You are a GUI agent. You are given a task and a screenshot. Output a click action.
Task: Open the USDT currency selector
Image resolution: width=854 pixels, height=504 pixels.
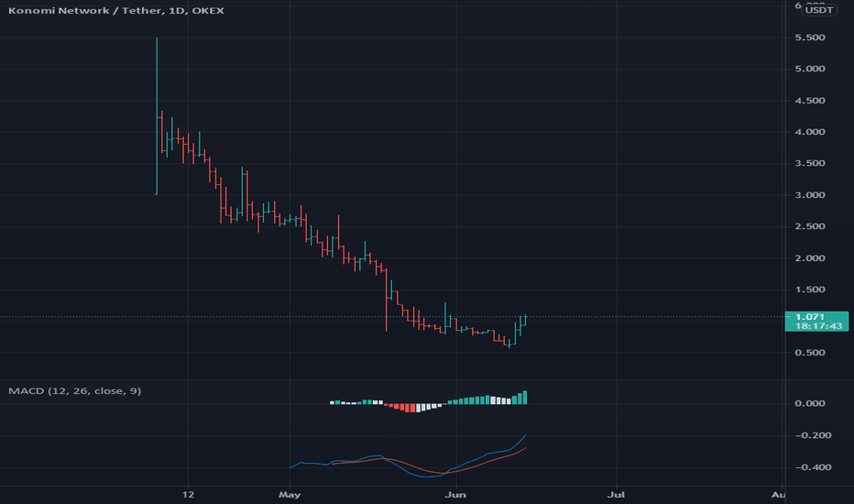pyautogui.click(x=819, y=10)
